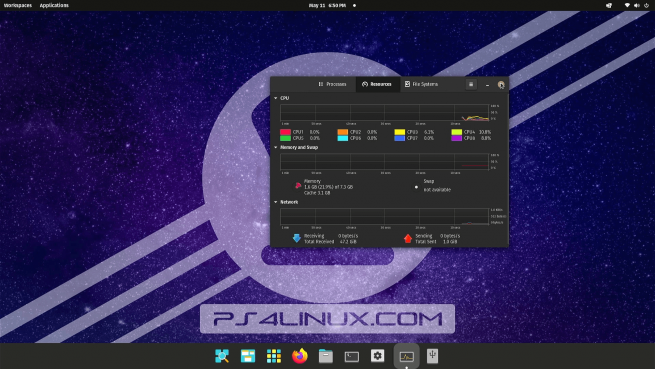Switch to the File Systems tab

tap(421, 84)
